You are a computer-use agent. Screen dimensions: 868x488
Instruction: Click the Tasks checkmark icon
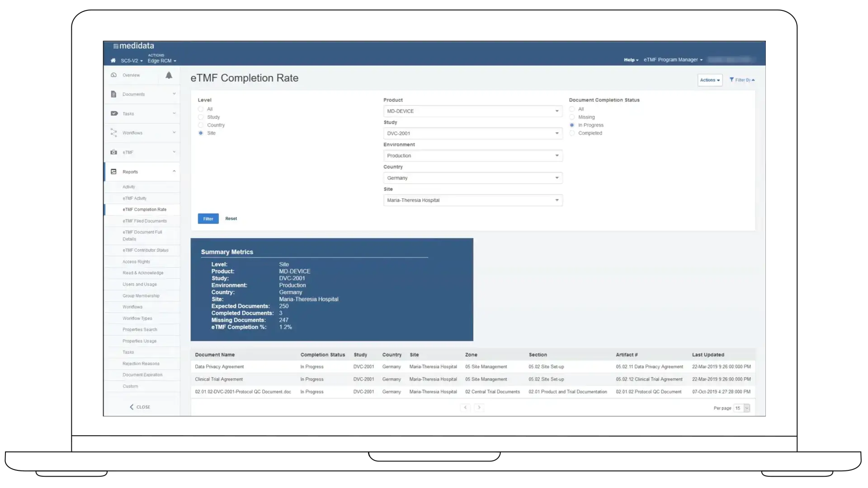pyautogui.click(x=114, y=113)
